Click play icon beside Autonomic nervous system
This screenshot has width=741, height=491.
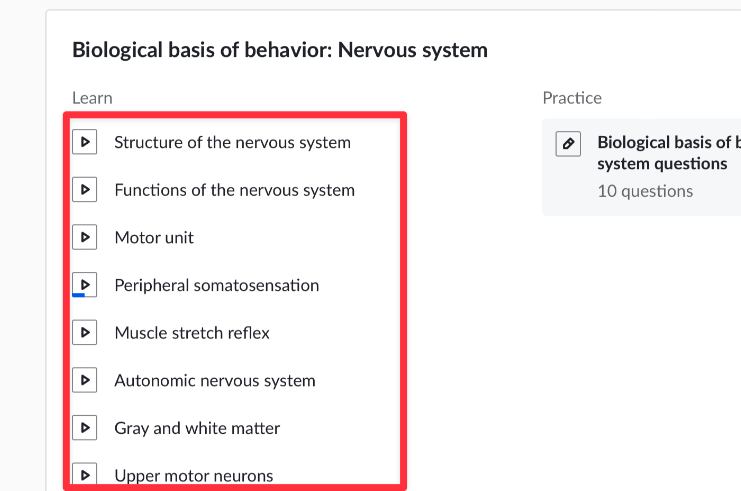(x=85, y=380)
